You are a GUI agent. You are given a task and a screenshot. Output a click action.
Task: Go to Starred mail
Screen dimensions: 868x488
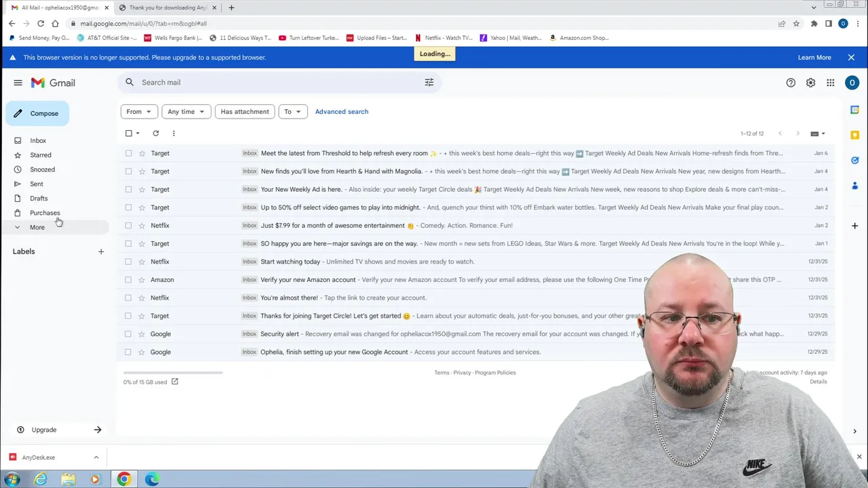coord(41,155)
